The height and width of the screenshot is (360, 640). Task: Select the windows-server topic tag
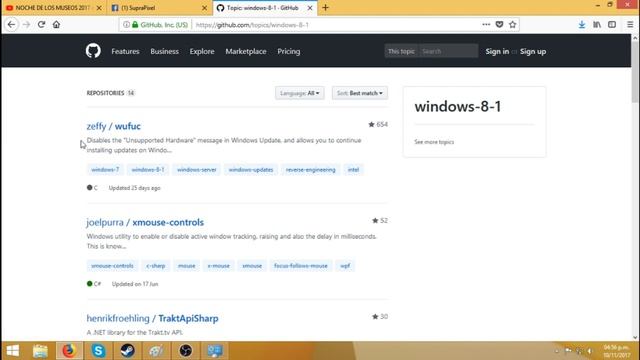[197, 169]
